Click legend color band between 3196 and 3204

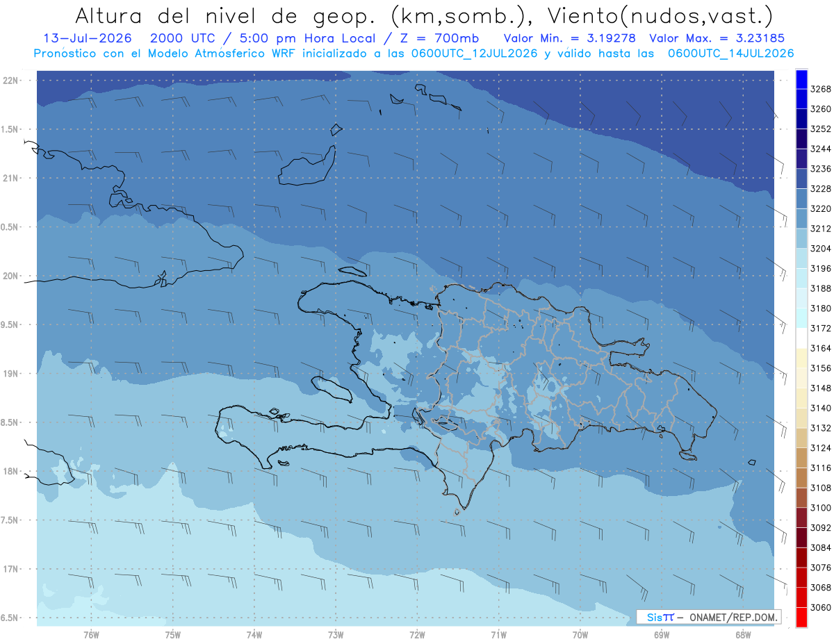pyautogui.click(x=801, y=258)
